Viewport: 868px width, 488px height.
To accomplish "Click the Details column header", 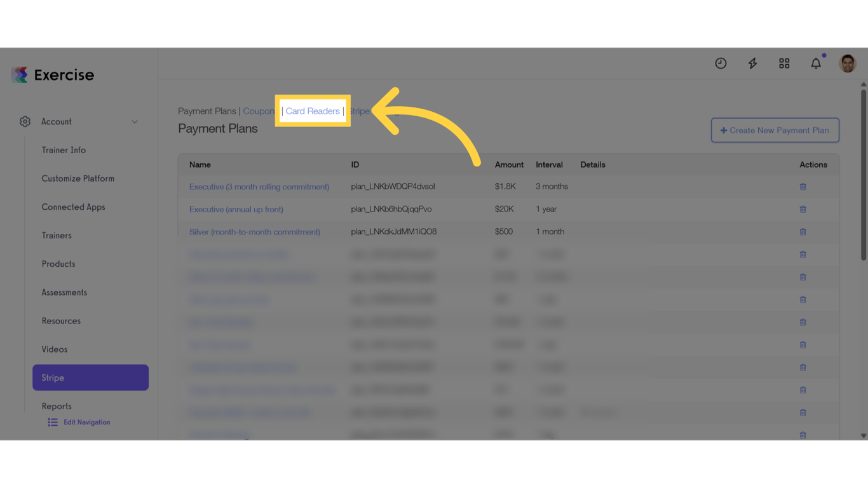I will (593, 165).
